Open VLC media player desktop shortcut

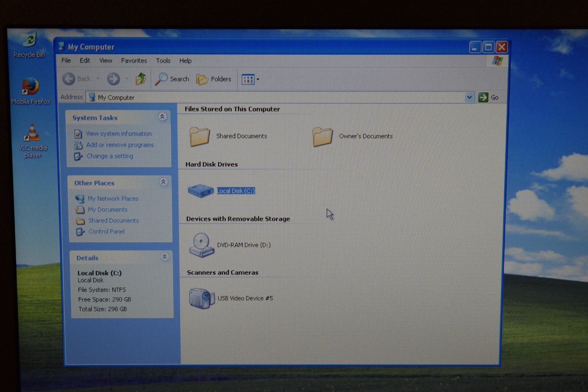coord(32,141)
